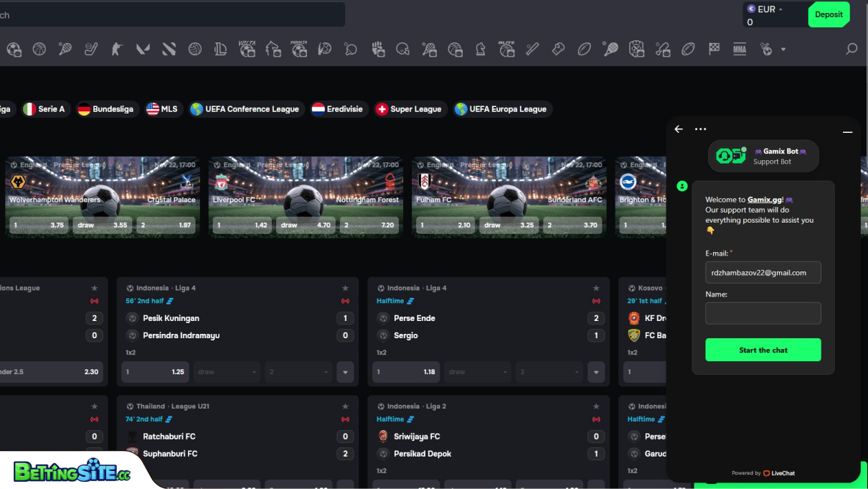
Task: Select the chess knight icon
Action: point(481,49)
